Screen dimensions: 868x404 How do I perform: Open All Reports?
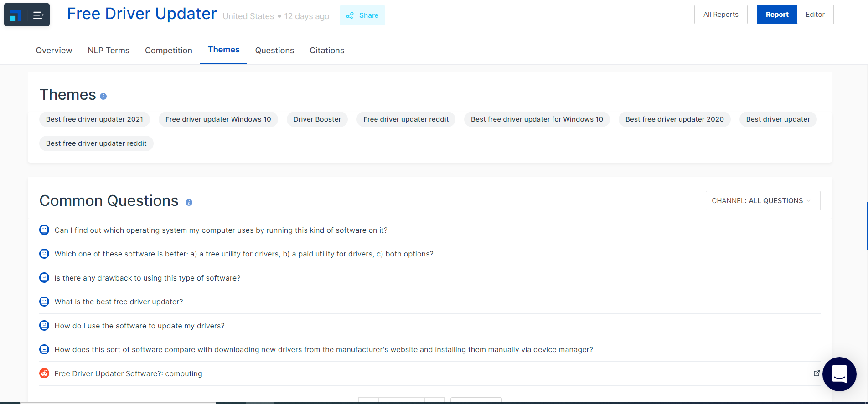tap(721, 15)
